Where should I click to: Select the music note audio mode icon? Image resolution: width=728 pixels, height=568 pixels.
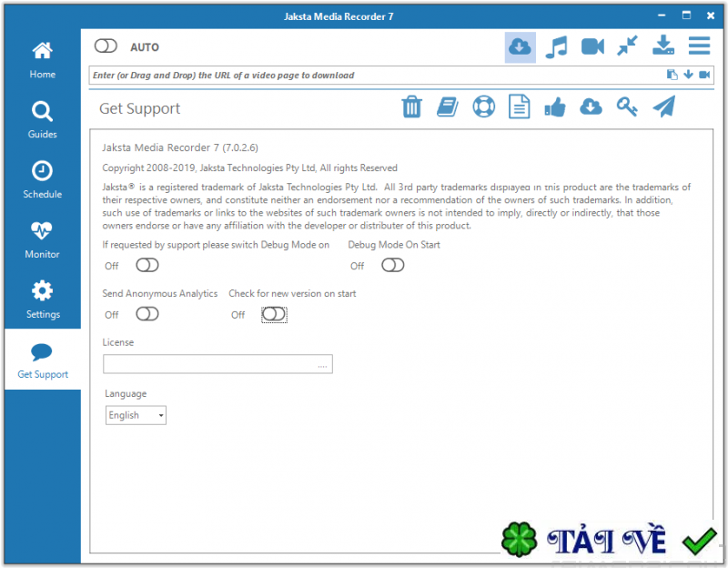pos(556,47)
